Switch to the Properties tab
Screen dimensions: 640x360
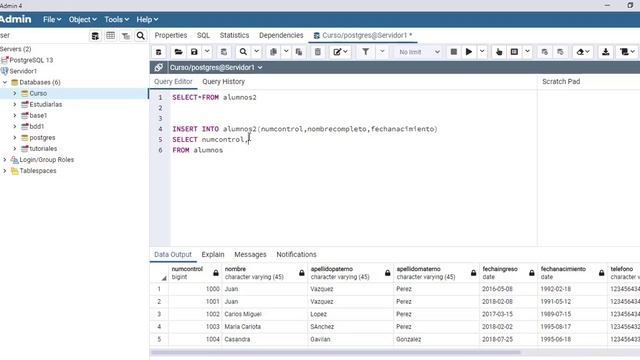[171, 36]
